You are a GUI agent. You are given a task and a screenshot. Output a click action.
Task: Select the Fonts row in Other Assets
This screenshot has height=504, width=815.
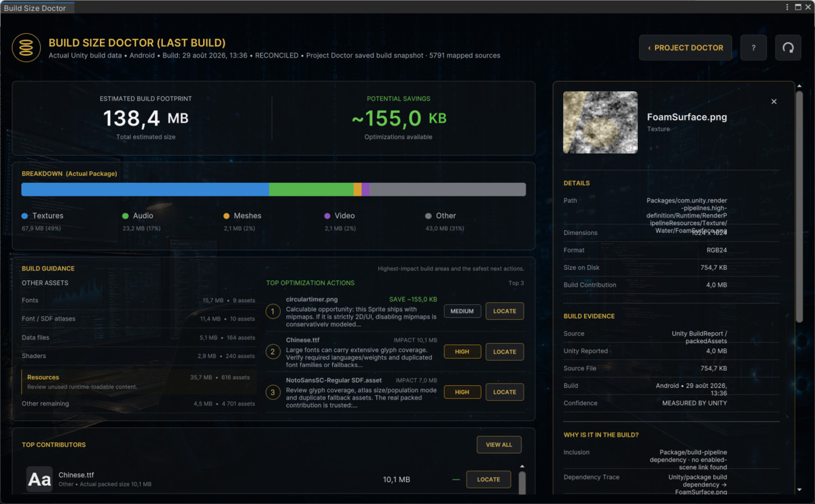tap(139, 300)
